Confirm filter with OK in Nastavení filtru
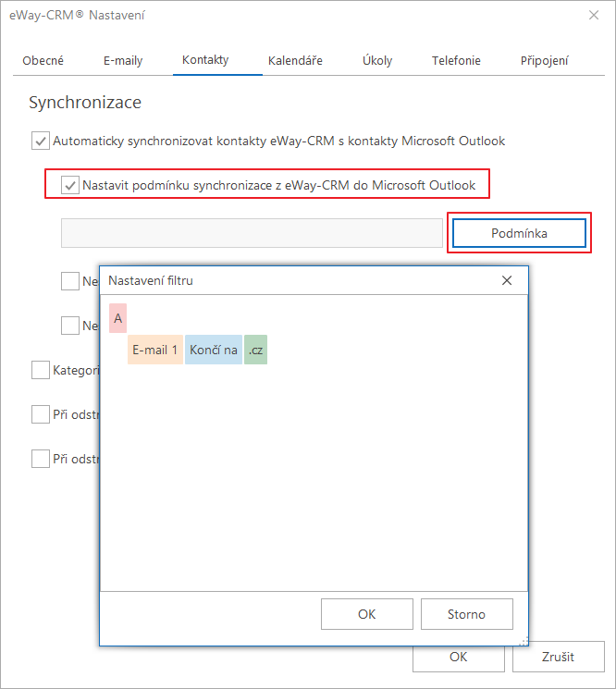 tap(367, 614)
